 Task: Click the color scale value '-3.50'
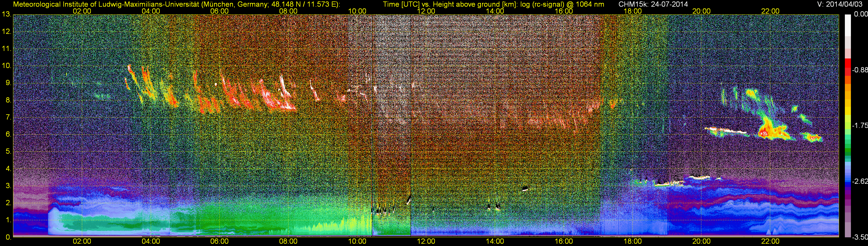860,237
